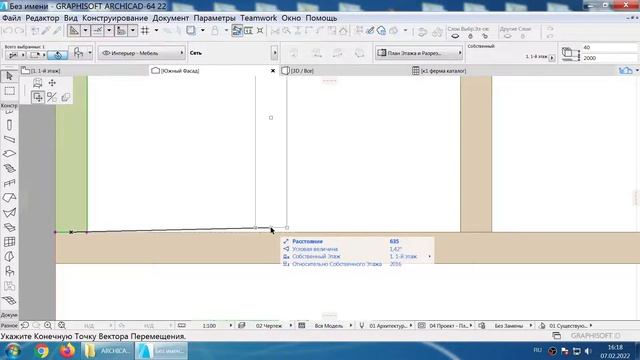Expand the home story arrow near 1-й этаж
640x360 pixels.
click(552, 58)
